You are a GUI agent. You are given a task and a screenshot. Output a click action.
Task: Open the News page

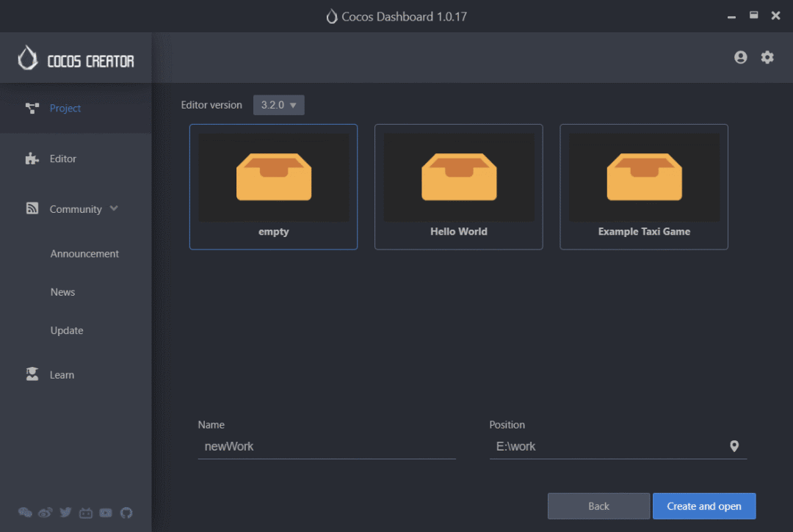pyautogui.click(x=62, y=292)
